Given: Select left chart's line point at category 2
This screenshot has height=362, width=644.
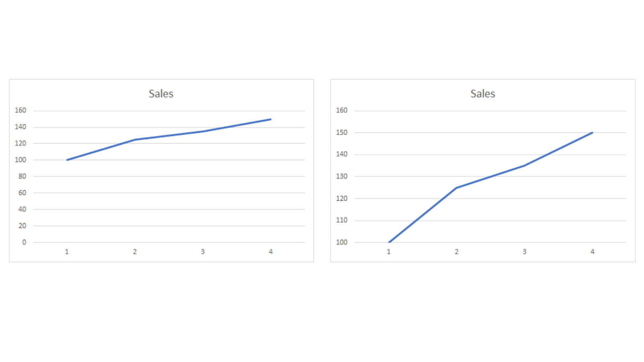Looking at the screenshot, I should (x=135, y=140).
